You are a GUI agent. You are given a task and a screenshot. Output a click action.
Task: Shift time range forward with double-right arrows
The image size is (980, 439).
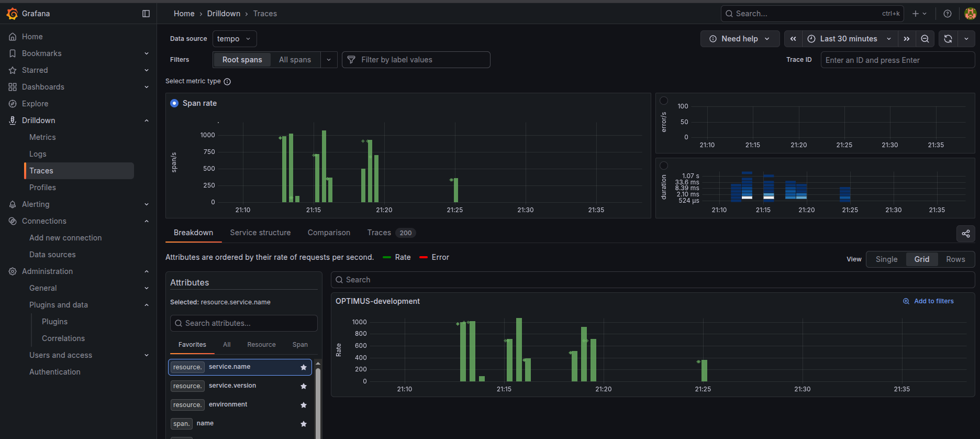click(907, 39)
